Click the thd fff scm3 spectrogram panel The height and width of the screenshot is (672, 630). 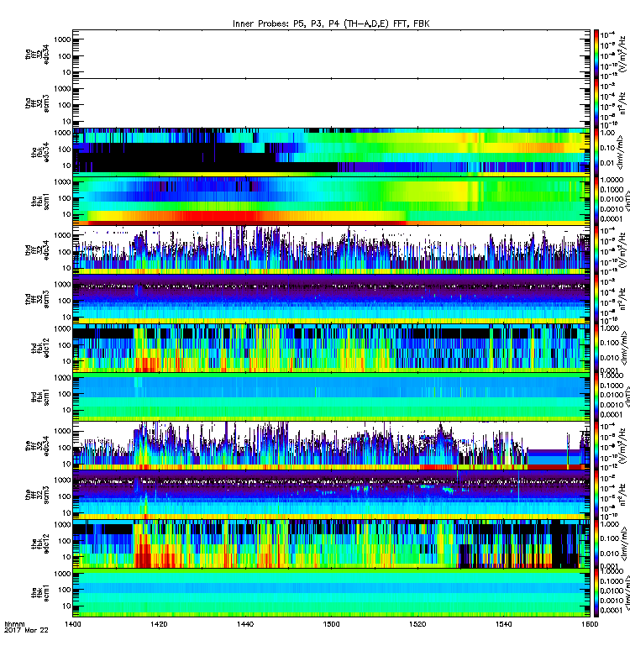tap(331, 299)
